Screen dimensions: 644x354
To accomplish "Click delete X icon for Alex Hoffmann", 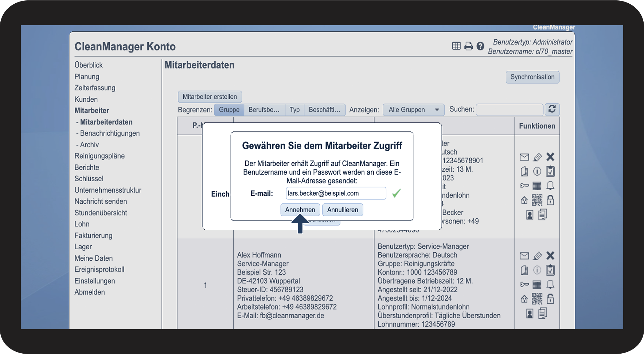I will tap(550, 256).
